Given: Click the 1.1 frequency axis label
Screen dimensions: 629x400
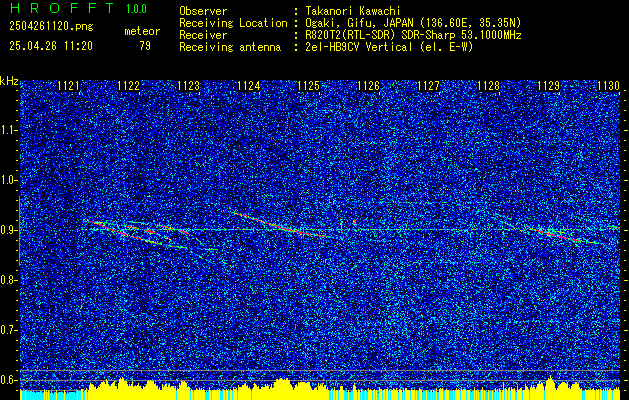Looking at the screenshot, I should [x=9, y=130].
